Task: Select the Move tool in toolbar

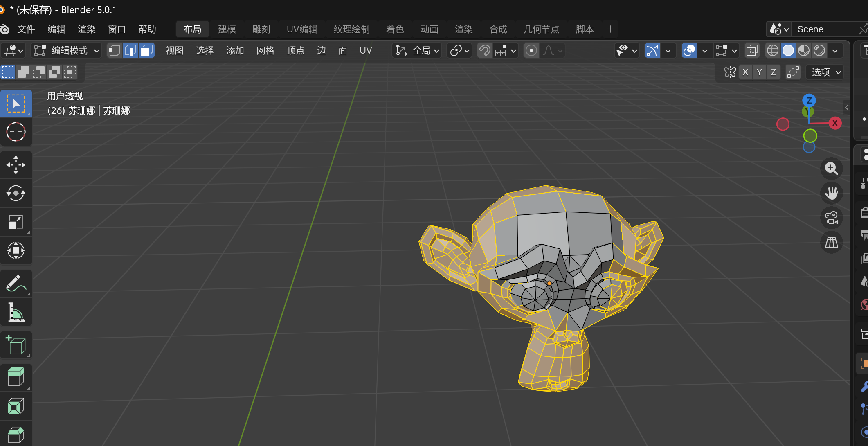Action: click(x=16, y=165)
